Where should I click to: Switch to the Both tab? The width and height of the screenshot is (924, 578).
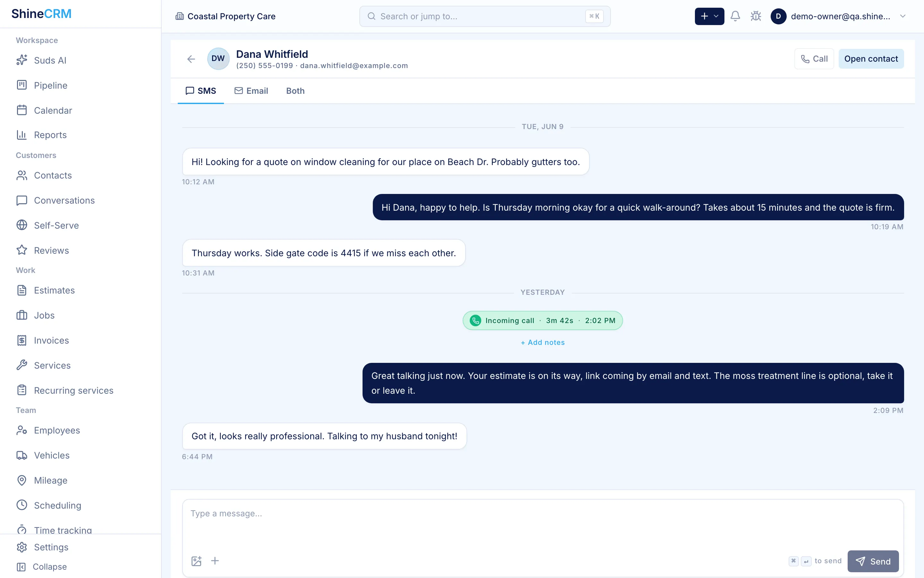[x=295, y=91]
